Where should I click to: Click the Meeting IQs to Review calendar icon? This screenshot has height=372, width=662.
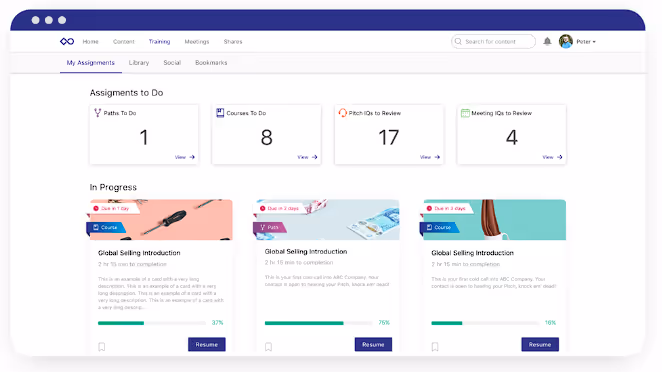tap(465, 113)
